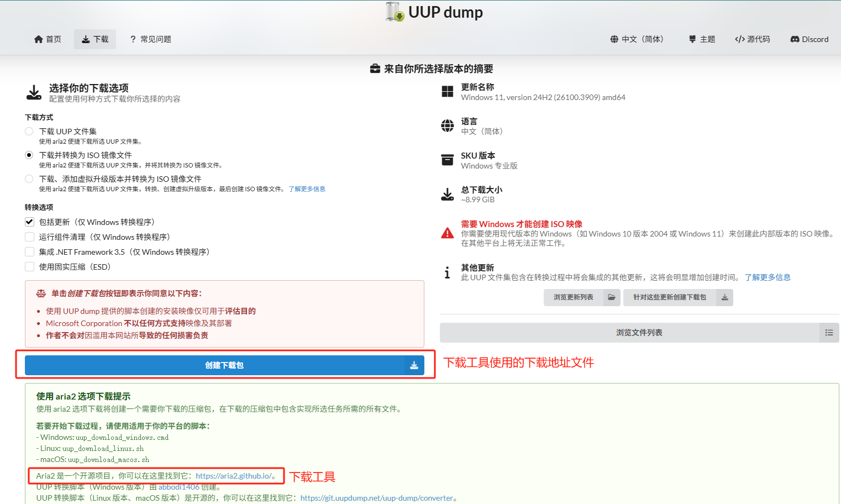Click the text uup_download_linux.sh
The image size is (841, 504).
pyautogui.click(x=103, y=449)
